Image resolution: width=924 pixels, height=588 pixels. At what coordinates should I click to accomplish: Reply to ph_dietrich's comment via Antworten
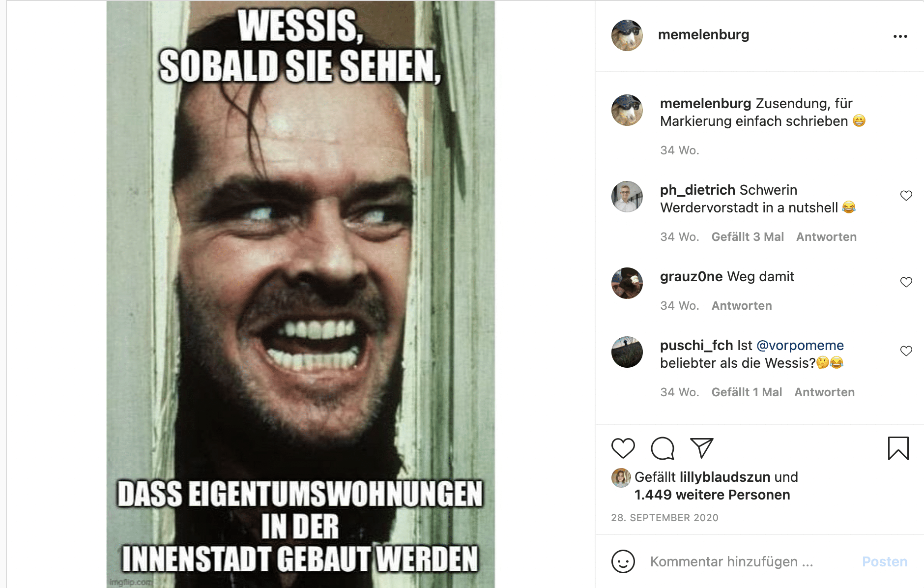point(826,237)
